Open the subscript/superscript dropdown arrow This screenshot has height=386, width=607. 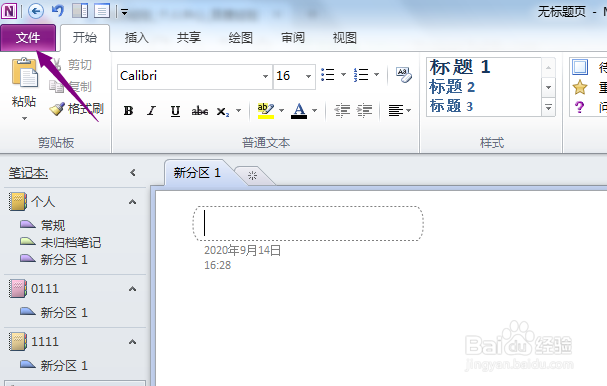coord(238,111)
